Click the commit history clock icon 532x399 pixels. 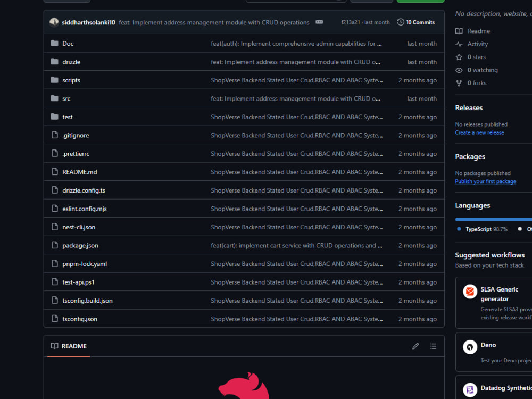(401, 22)
